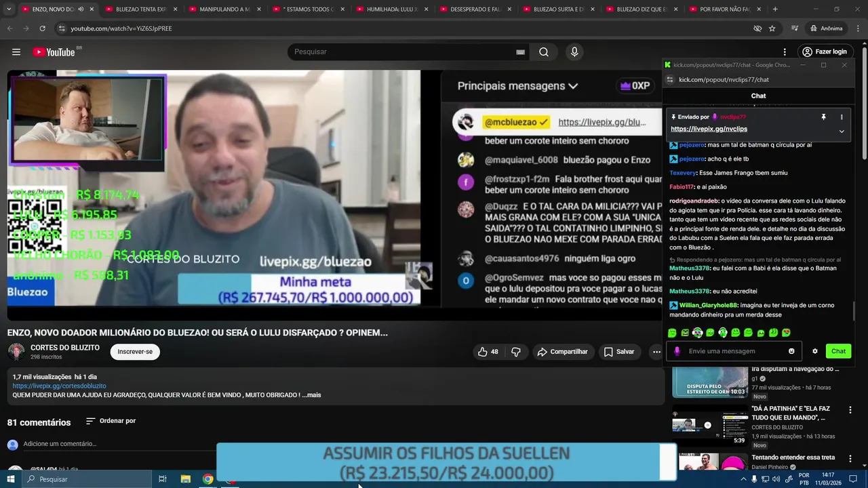
Task: Reload the YouTube page
Action: coord(42,28)
